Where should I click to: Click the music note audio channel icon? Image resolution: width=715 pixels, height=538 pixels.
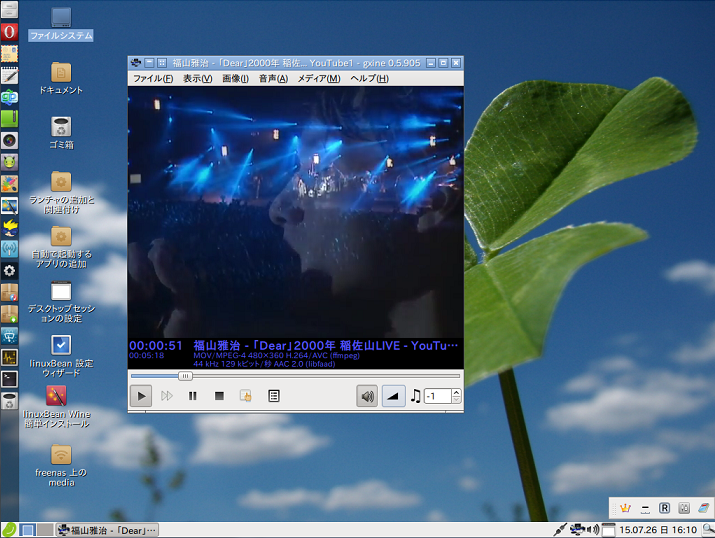coord(415,396)
